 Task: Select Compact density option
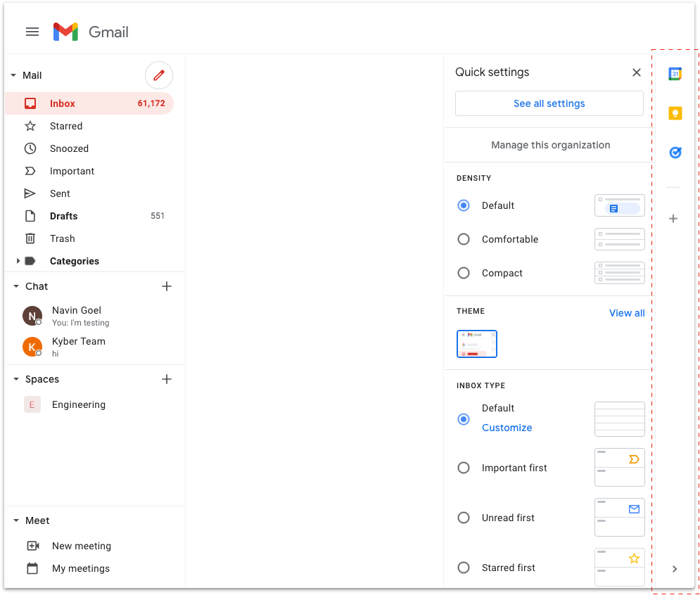(x=464, y=273)
